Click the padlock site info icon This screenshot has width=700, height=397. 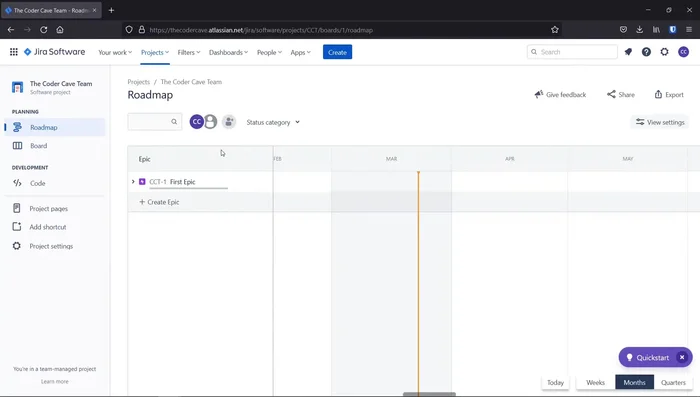(142, 30)
